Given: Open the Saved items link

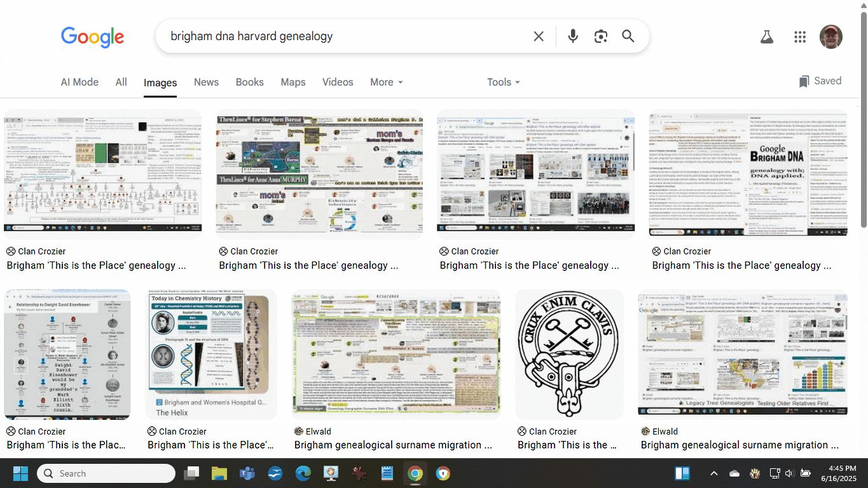Looking at the screenshot, I should [x=820, y=81].
